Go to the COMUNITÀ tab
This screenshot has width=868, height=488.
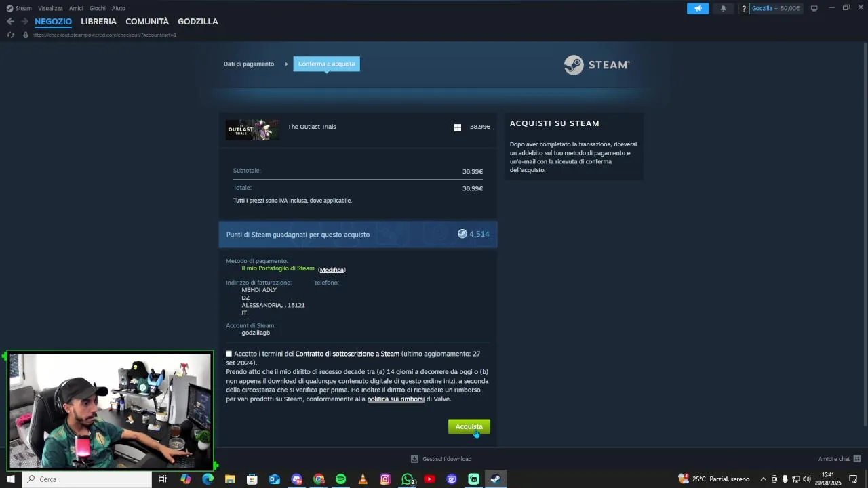pyautogui.click(x=147, y=22)
